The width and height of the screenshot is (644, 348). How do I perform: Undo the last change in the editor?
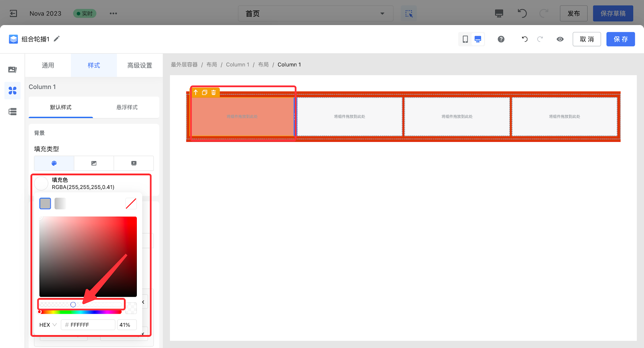[524, 39]
